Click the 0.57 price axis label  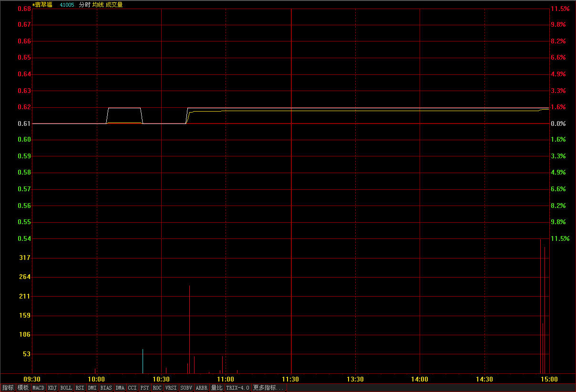coord(24,189)
